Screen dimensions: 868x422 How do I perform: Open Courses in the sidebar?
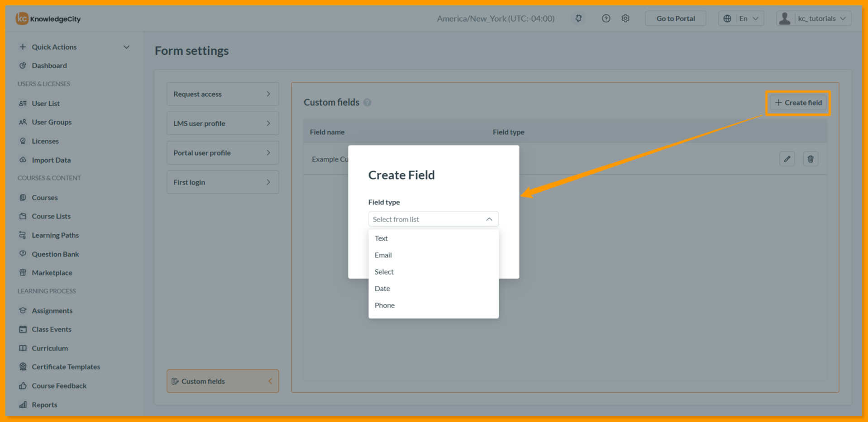click(45, 198)
